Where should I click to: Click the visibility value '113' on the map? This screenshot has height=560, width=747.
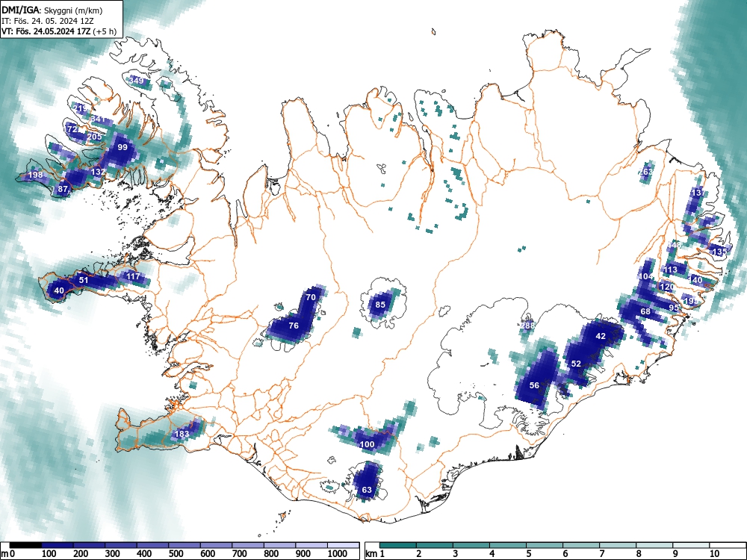click(x=670, y=270)
